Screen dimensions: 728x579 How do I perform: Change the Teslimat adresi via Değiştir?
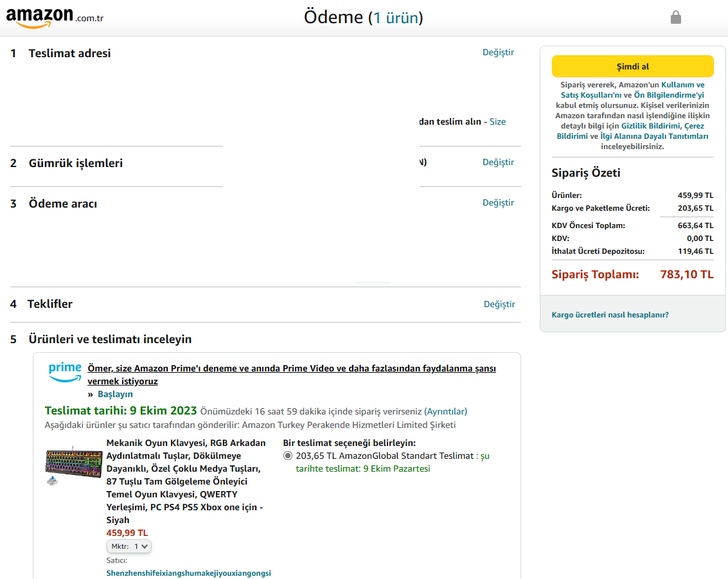498,52
